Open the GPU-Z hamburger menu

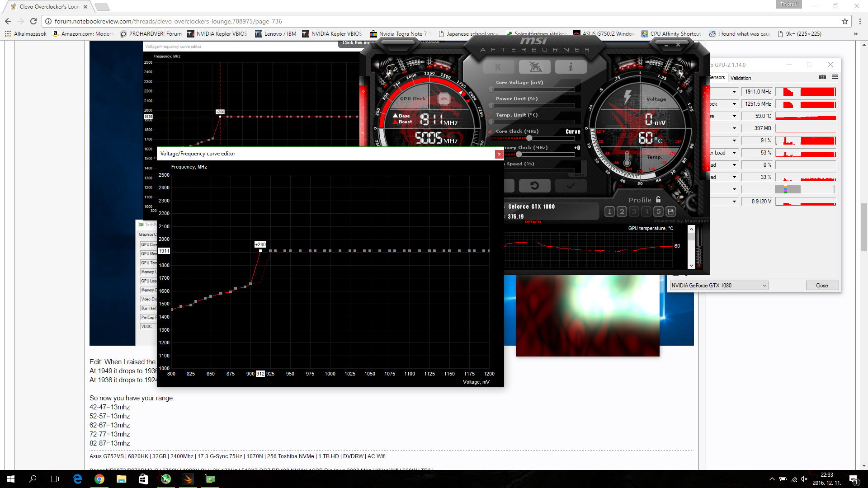(x=835, y=77)
